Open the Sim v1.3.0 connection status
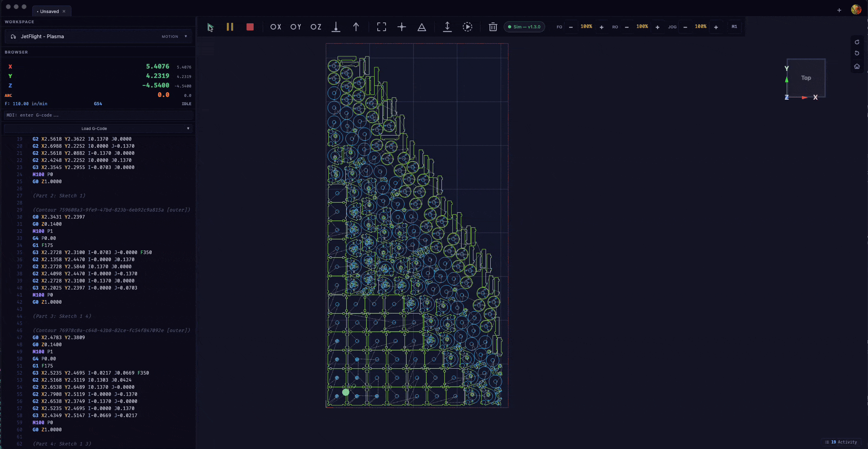The height and width of the screenshot is (449, 868). click(524, 27)
